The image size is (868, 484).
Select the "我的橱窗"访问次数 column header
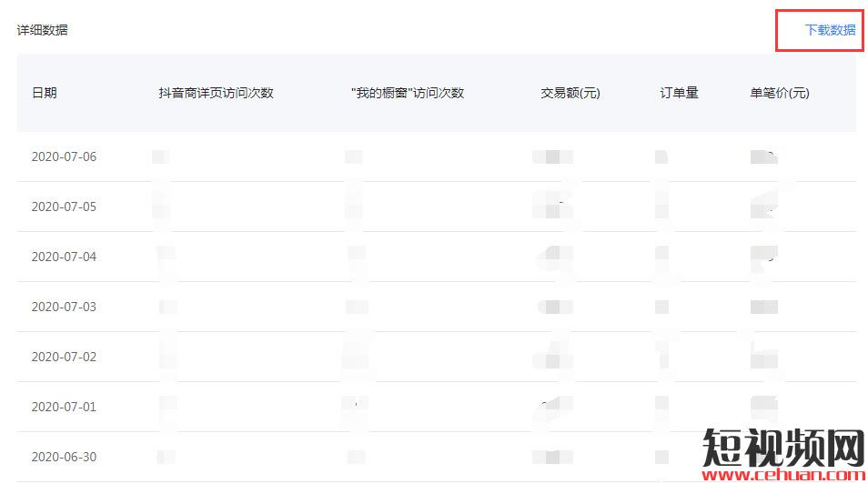(x=407, y=93)
